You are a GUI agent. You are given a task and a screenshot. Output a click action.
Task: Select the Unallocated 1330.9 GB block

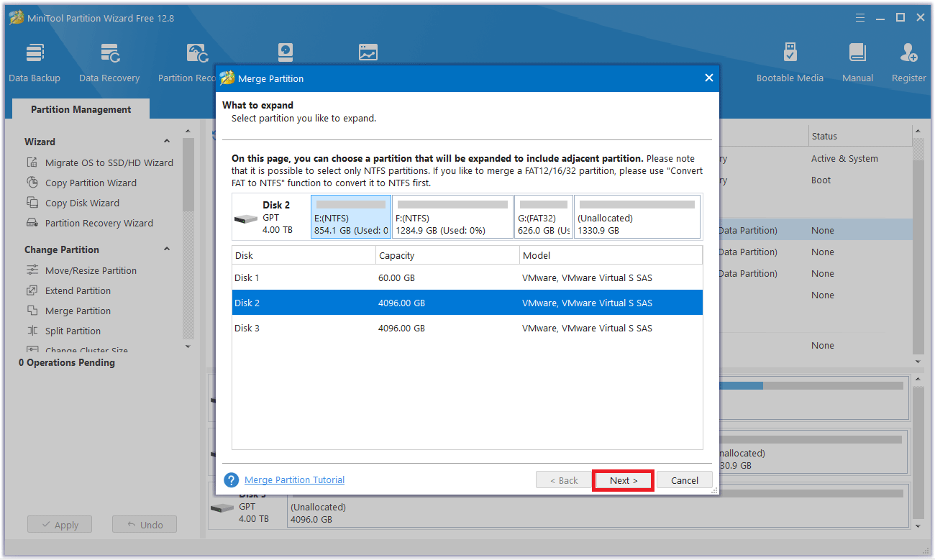pyautogui.click(x=637, y=216)
